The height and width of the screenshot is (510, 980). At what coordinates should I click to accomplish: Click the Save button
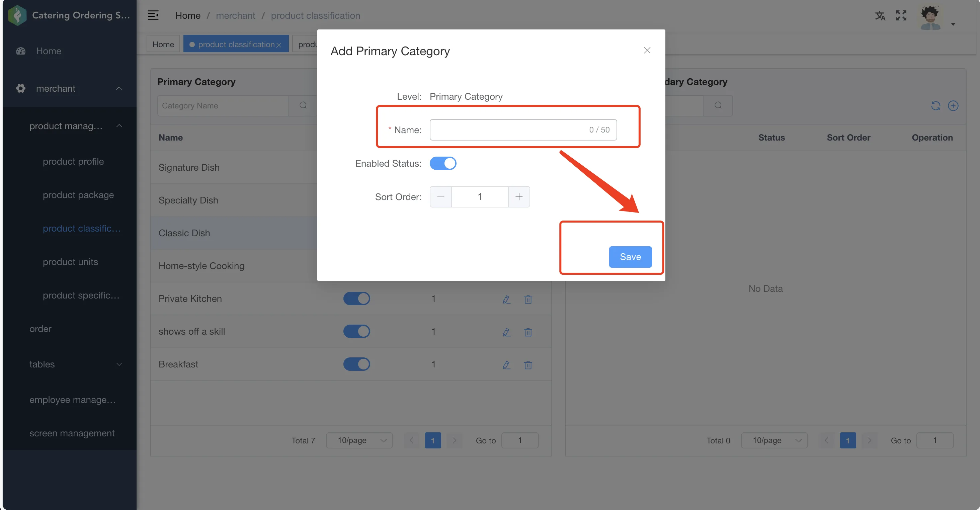coord(630,257)
